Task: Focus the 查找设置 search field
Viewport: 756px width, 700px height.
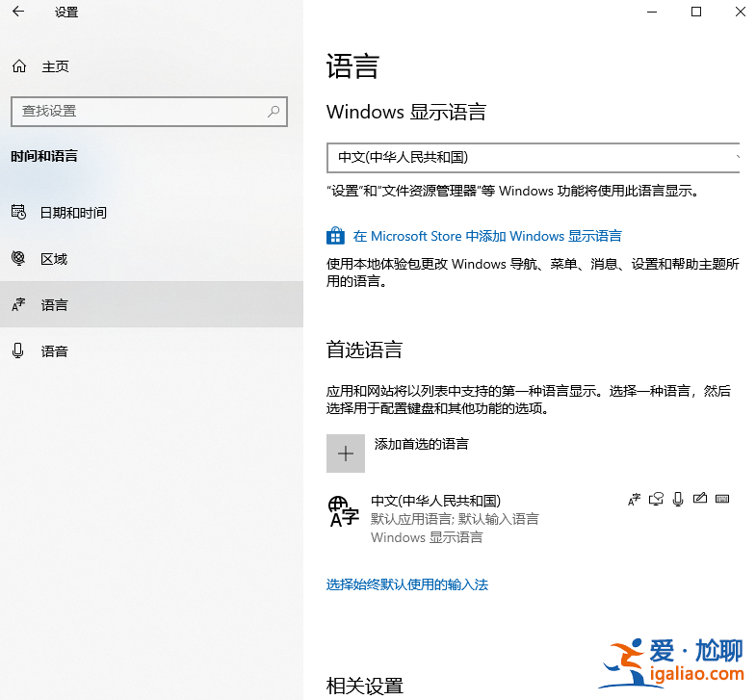Action: (x=149, y=112)
